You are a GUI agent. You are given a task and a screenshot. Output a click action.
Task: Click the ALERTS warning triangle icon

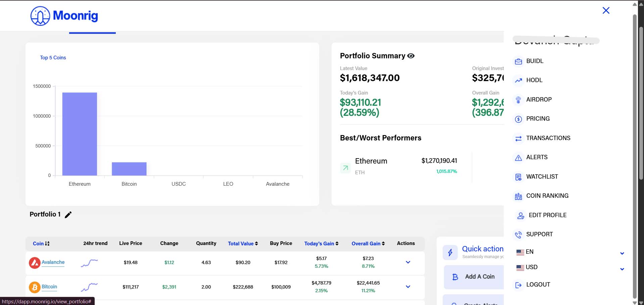click(x=518, y=158)
